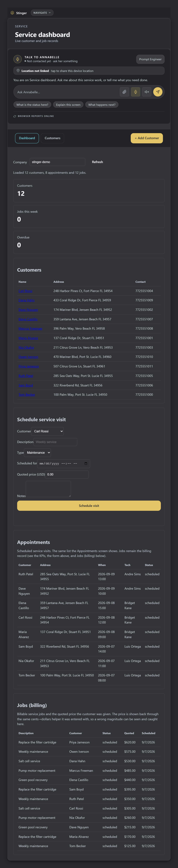This screenshot has width=178, height=868.
Task: Submit the Schedule visit button
Action: click(x=89, y=506)
